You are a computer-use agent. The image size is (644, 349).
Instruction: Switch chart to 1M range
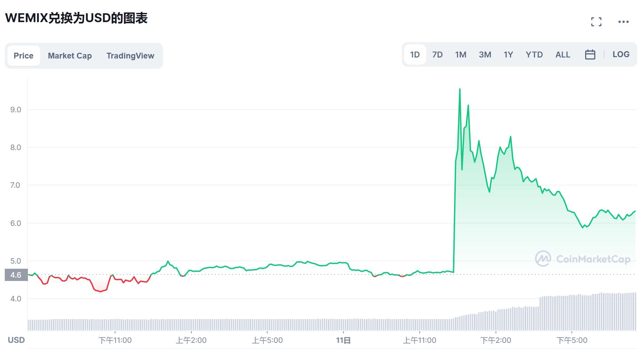pyautogui.click(x=461, y=54)
